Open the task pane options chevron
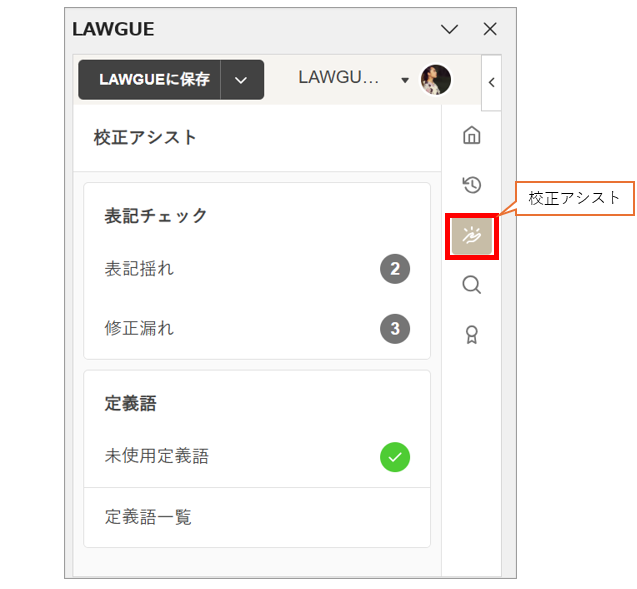The width and height of the screenshot is (637, 589). click(x=450, y=30)
